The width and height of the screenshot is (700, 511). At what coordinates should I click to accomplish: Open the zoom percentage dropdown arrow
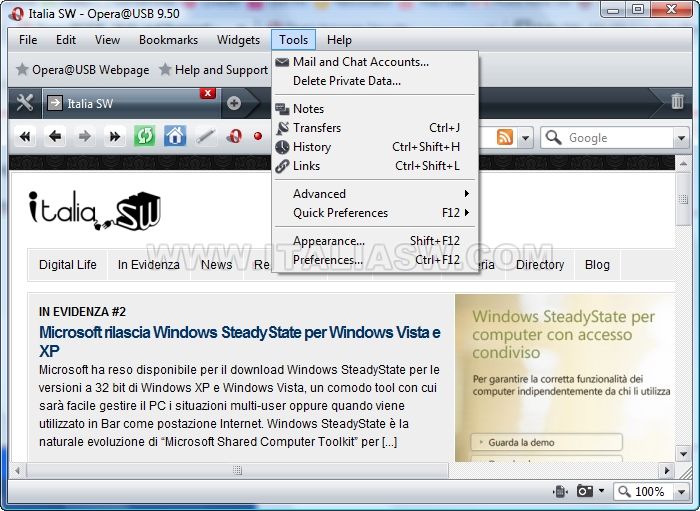681,492
